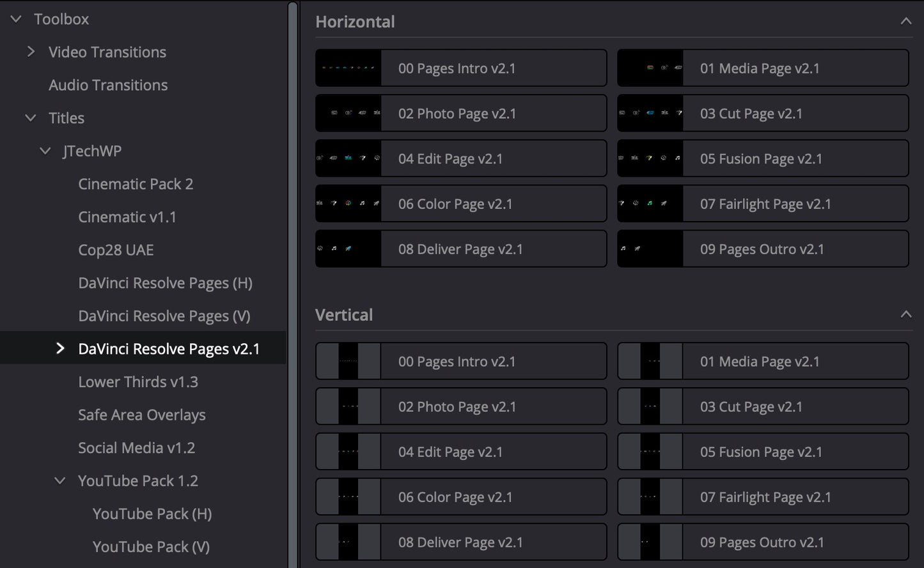The height and width of the screenshot is (568, 924).
Task: Click Horizontal 07 Fairlight Page v2.1 thumbnail
Action: 650,204
